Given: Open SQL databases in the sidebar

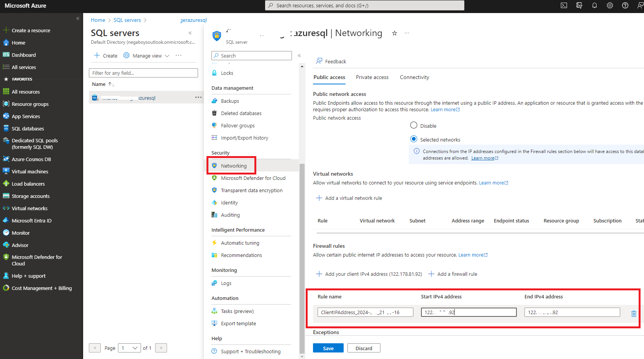Looking at the screenshot, I should 28,128.
